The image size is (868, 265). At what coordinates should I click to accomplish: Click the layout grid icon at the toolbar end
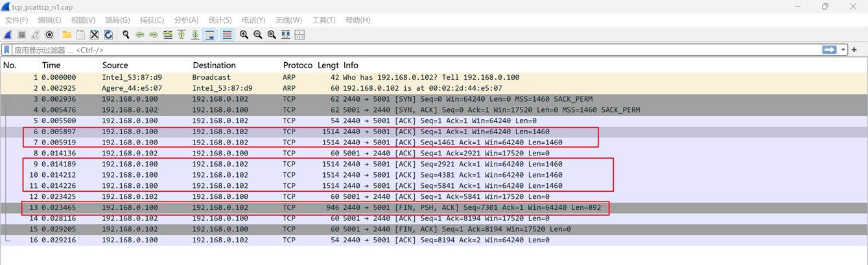299,35
